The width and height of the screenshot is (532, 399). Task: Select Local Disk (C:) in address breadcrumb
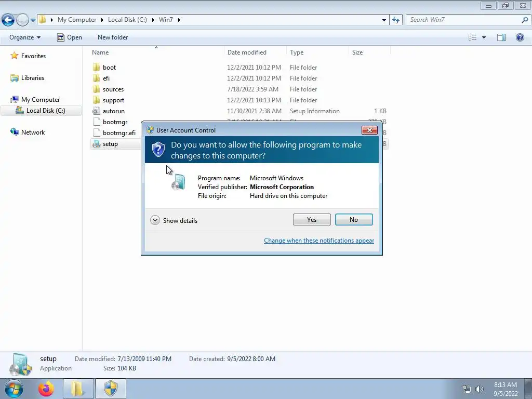coord(127,20)
